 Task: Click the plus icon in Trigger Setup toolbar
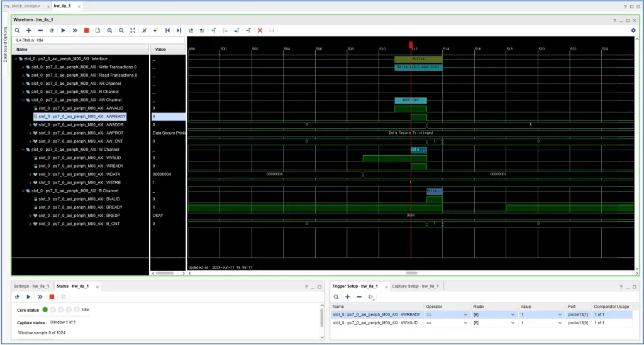348,297
